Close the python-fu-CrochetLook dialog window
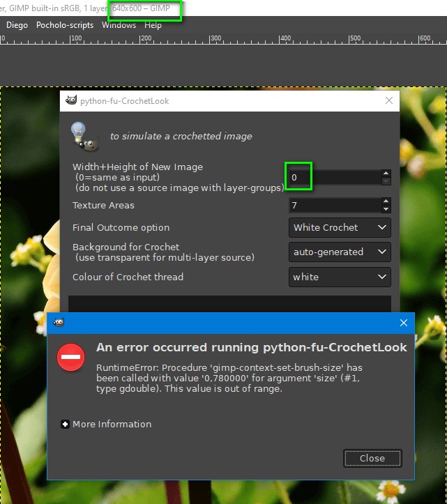447x504 pixels. coord(389,100)
